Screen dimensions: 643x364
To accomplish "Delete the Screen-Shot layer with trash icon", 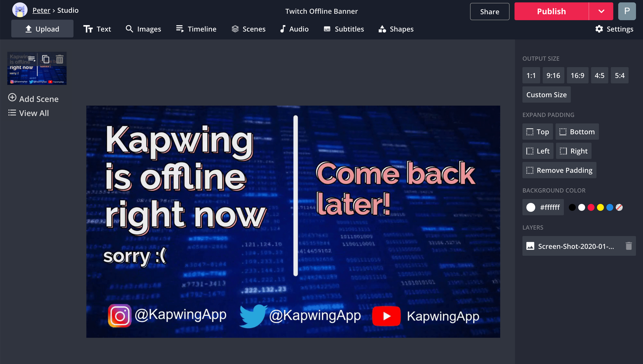I will click(x=629, y=246).
